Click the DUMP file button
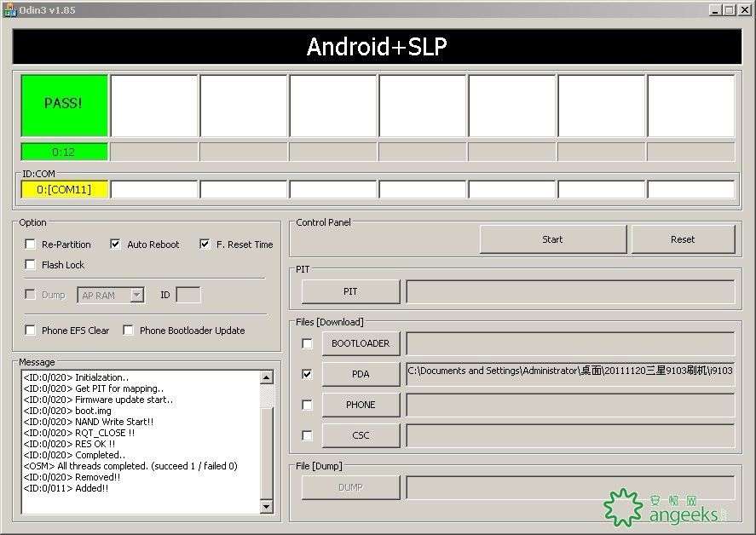Viewport: 756px width, 535px height. pyautogui.click(x=350, y=487)
